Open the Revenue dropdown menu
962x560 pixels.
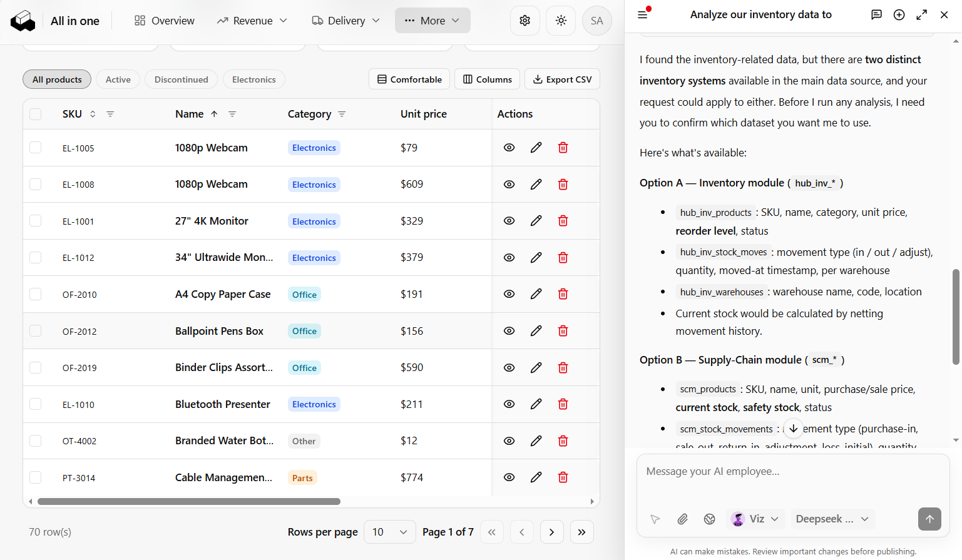coord(252,21)
